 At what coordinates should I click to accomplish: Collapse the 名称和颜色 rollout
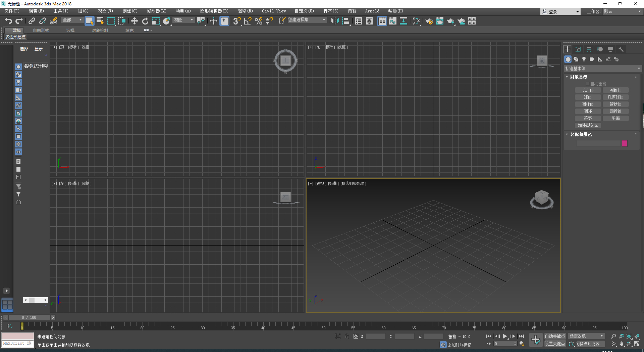tap(581, 134)
